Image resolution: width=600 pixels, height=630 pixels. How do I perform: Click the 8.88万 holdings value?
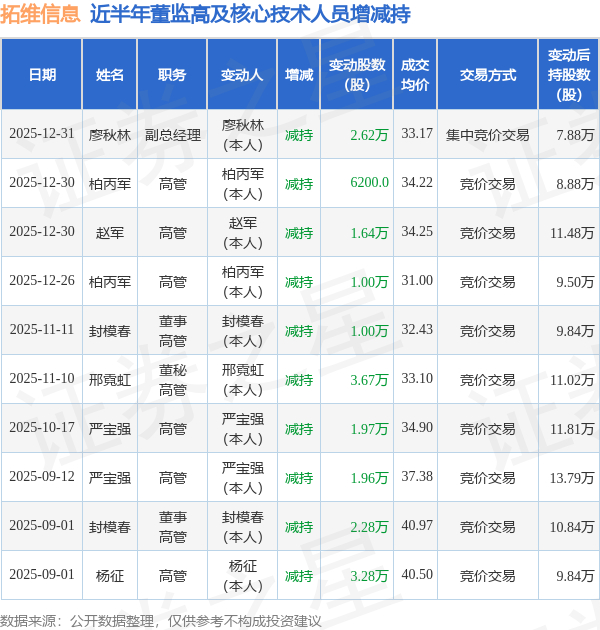click(x=575, y=184)
